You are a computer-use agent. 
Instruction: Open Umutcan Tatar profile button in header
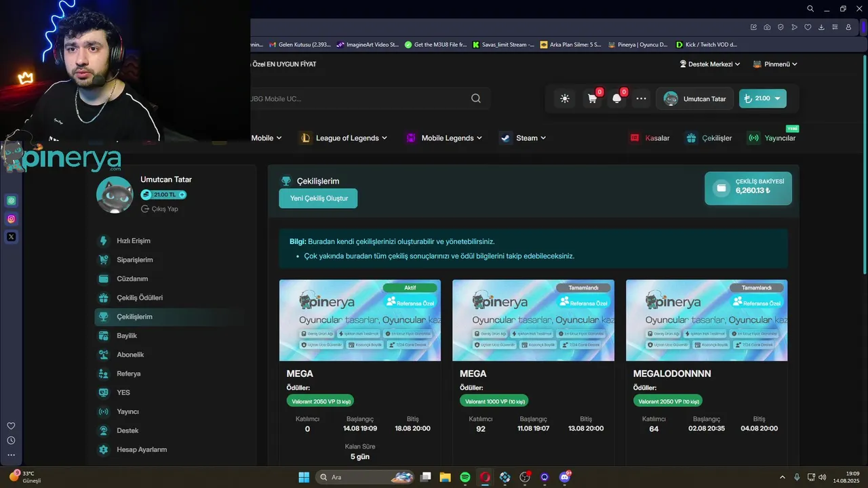tap(695, 98)
